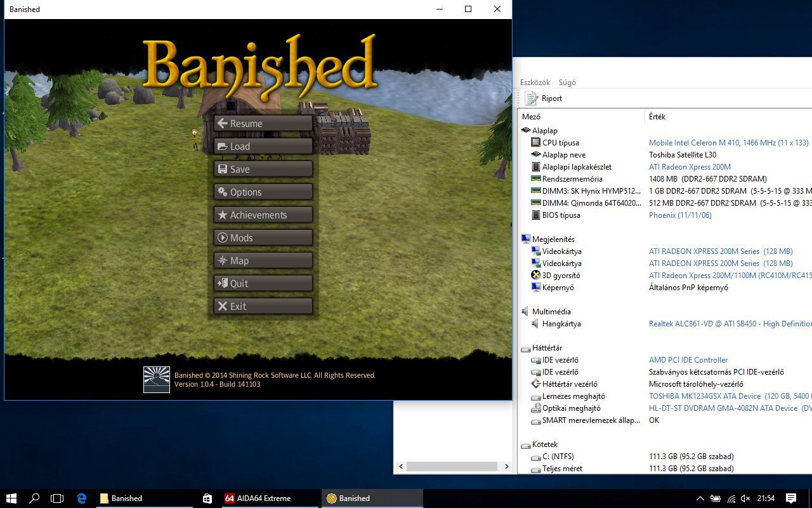Click the DIMM4 Qimonda memory icon
Viewport: 812px width, 508px height.
coord(536,203)
